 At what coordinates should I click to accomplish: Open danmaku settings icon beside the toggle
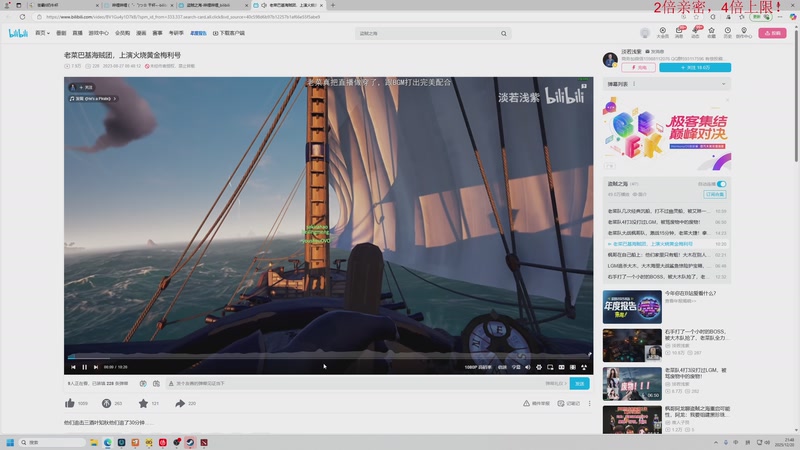pyautogui.click(x=156, y=384)
